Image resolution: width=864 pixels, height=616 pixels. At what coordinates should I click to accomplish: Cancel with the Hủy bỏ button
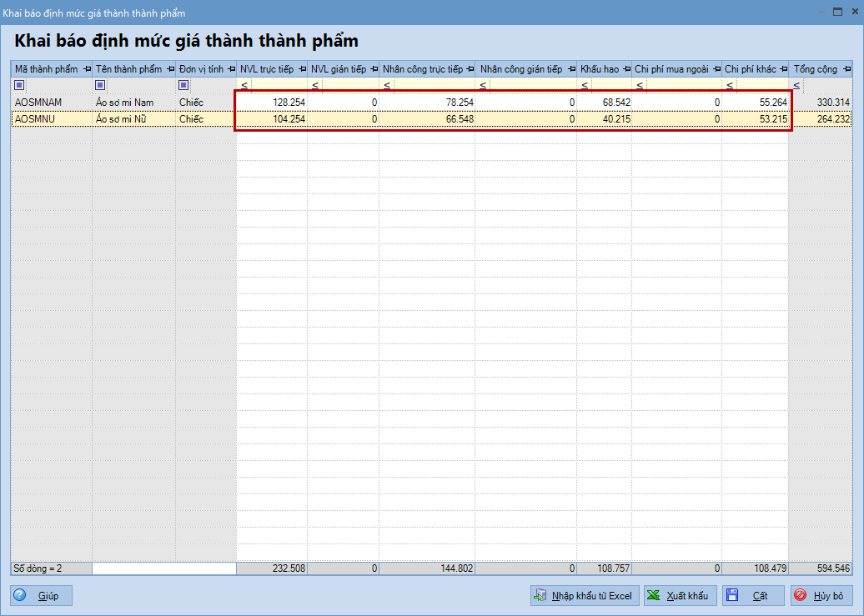pos(821,595)
